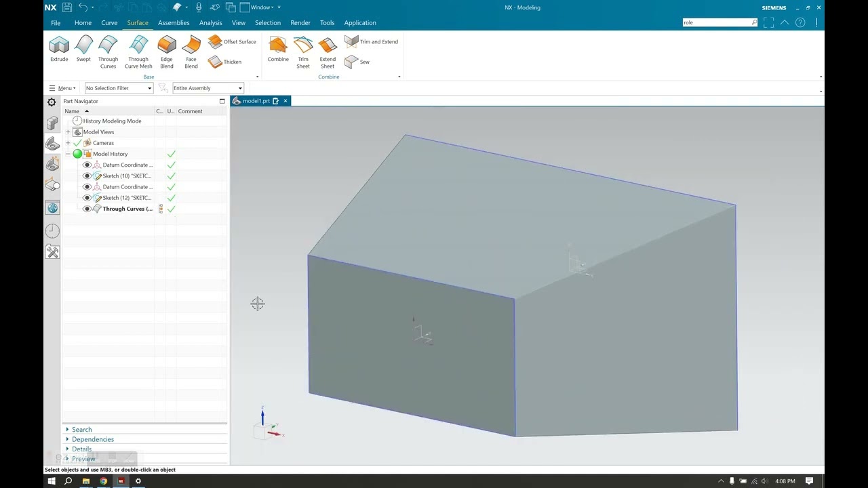Choose the Face Blend tool
Image resolution: width=868 pixels, height=488 pixels.
191,52
